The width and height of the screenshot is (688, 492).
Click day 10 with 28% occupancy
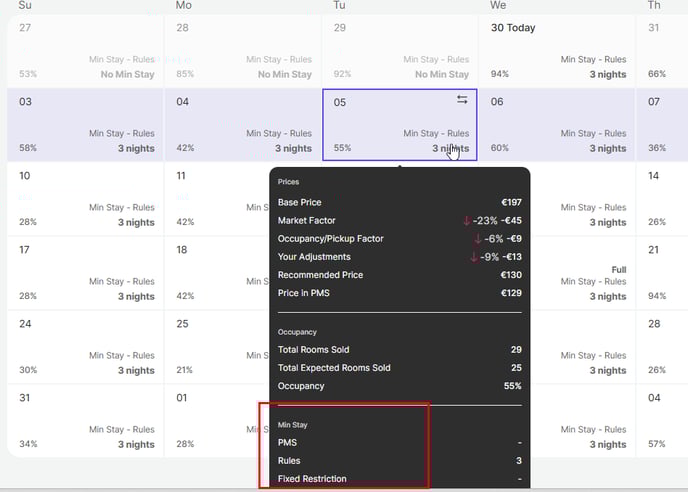[85, 199]
